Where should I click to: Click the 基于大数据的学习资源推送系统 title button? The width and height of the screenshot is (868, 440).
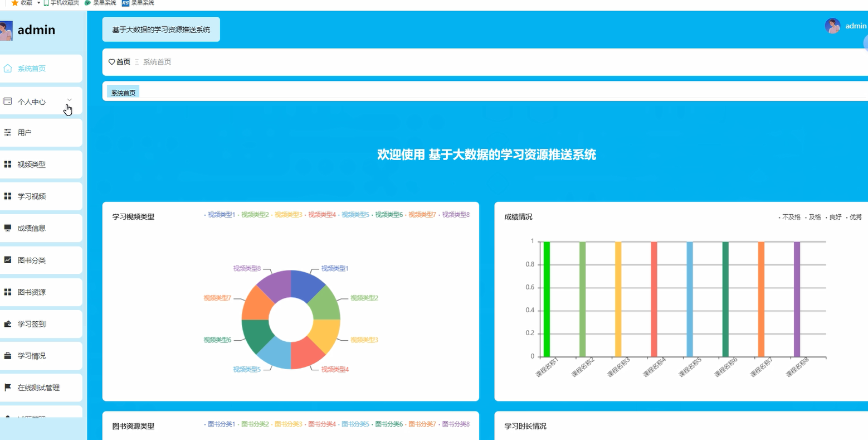(x=160, y=28)
